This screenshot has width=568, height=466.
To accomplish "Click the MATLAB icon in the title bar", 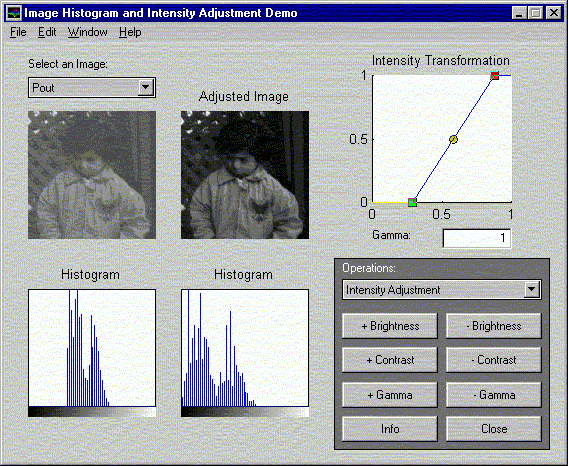I will click(x=14, y=13).
